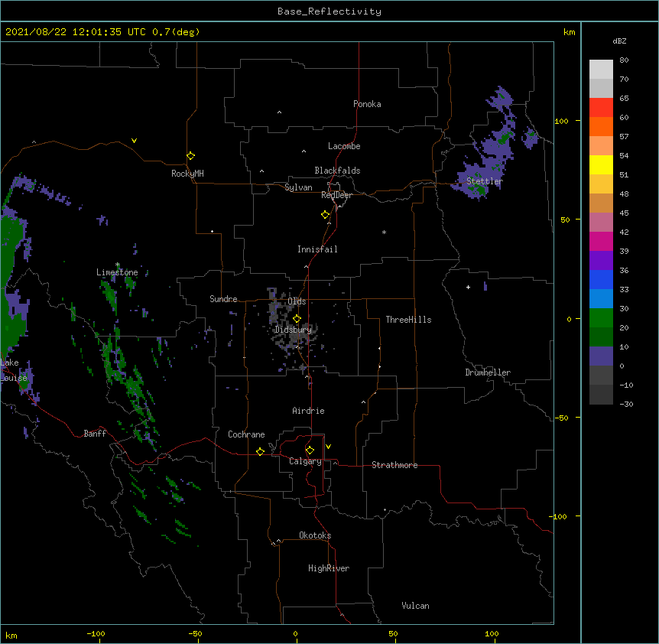
Task: Click the light grey 80 dBZ legend swatch
Action: [601, 70]
